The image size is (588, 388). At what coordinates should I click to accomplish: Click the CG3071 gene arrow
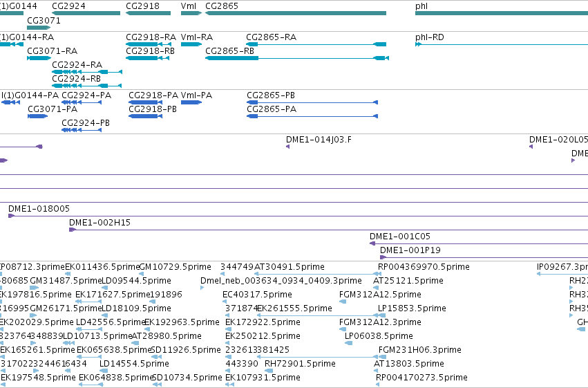pos(39,28)
